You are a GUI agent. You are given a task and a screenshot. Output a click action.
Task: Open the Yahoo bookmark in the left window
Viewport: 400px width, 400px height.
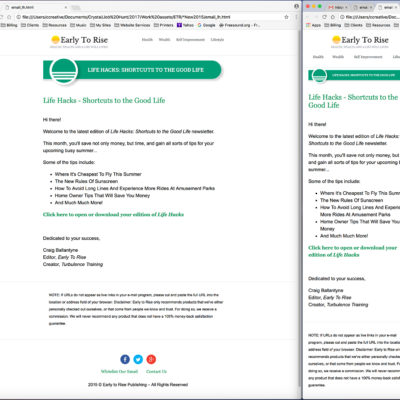pyautogui.click(x=185, y=25)
